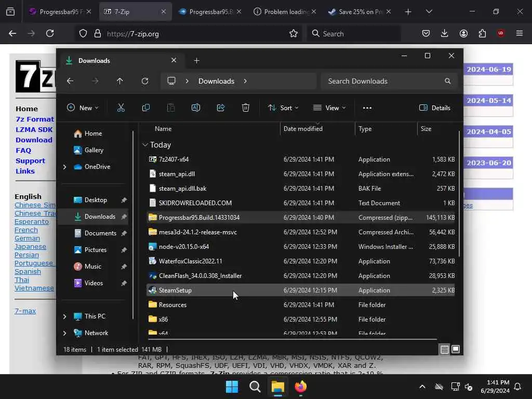Switch to large thumbnails view icon in status bar

456,349
